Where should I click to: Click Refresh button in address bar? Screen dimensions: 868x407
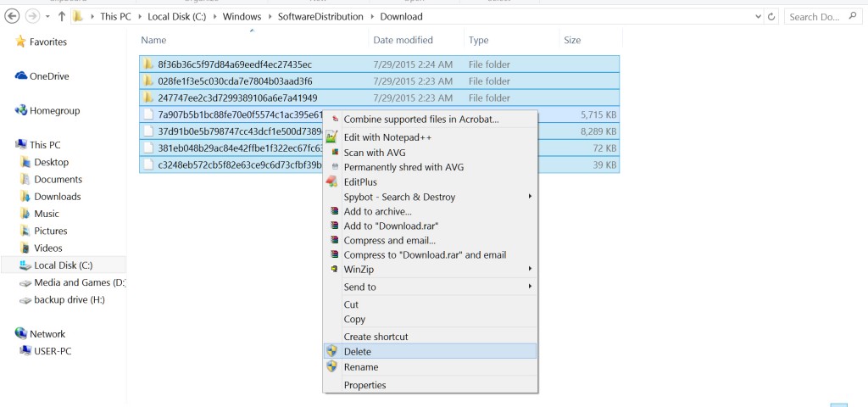point(771,17)
